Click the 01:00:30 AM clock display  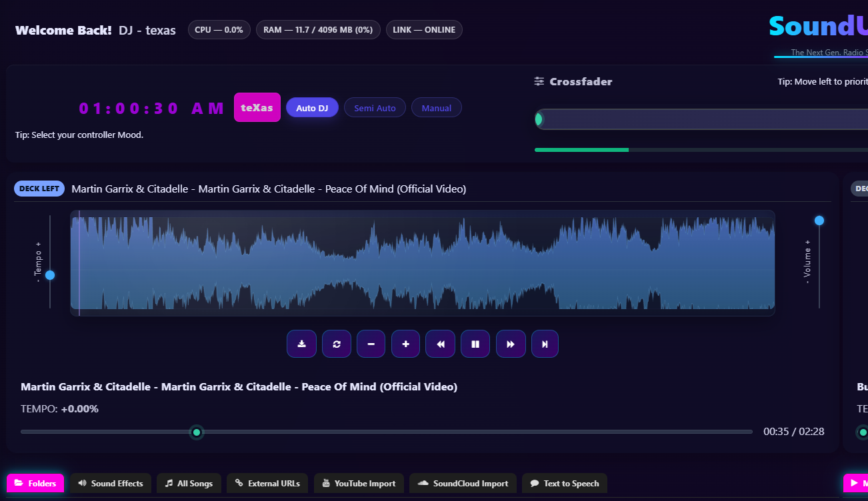pyautogui.click(x=152, y=109)
